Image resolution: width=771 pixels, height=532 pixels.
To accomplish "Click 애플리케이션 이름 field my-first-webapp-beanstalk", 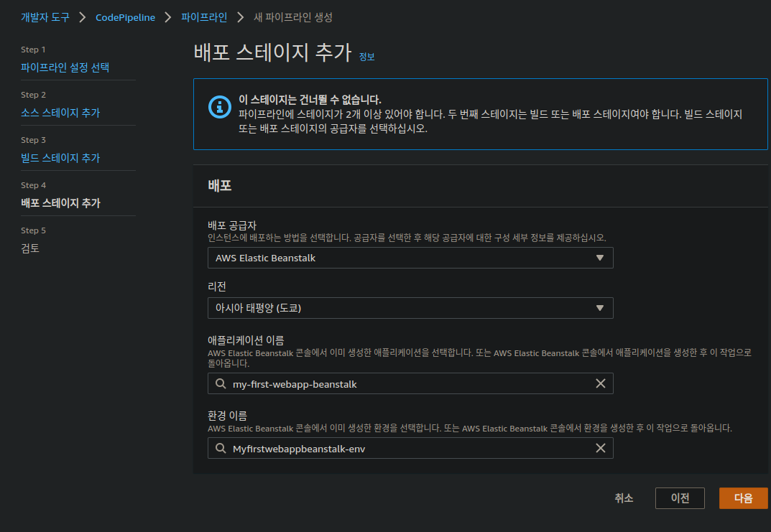I will tap(410, 383).
